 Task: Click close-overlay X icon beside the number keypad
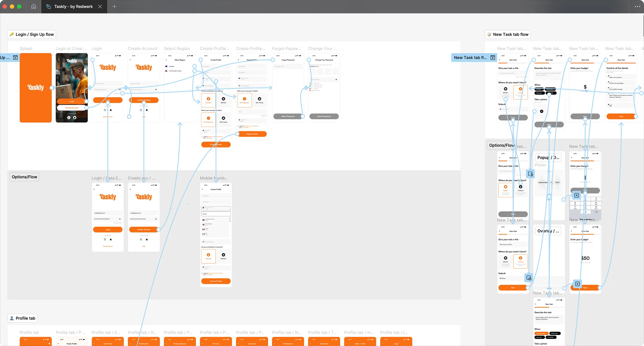(577, 195)
